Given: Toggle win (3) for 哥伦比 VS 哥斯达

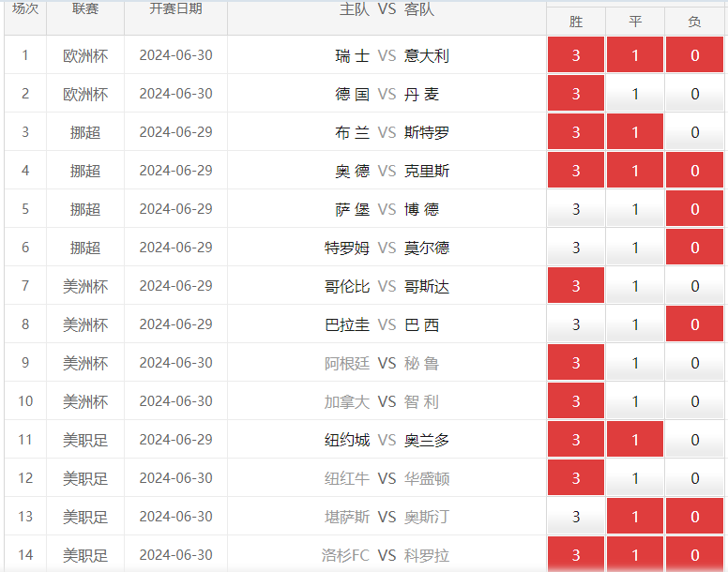Looking at the screenshot, I should (576, 285).
